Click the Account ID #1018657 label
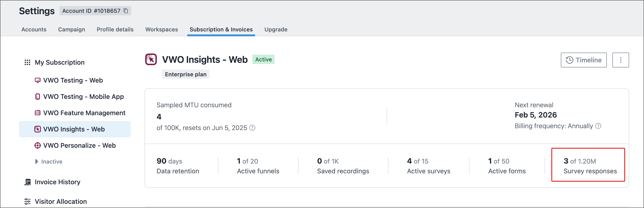The height and width of the screenshot is (208, 644). [91, 11]
